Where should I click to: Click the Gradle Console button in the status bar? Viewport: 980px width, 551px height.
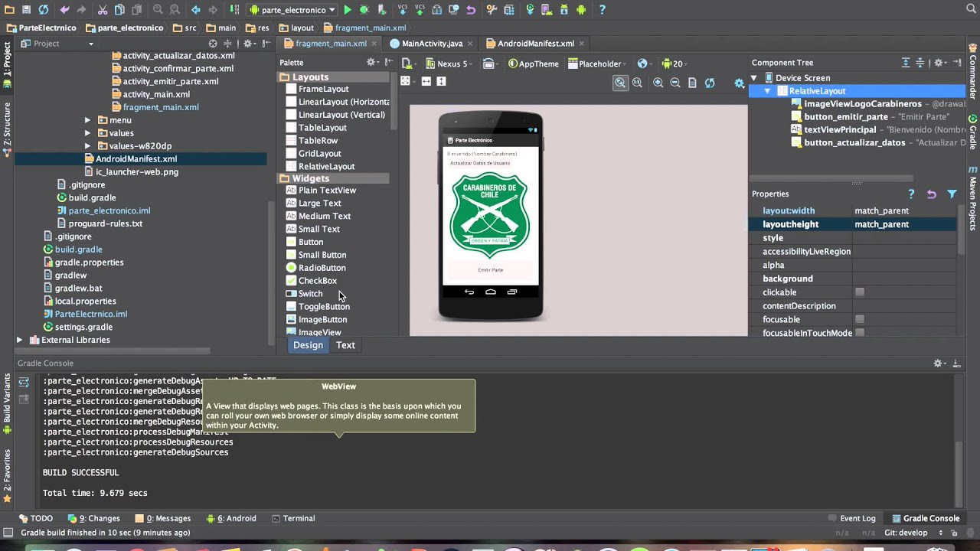tap(924, 518)
